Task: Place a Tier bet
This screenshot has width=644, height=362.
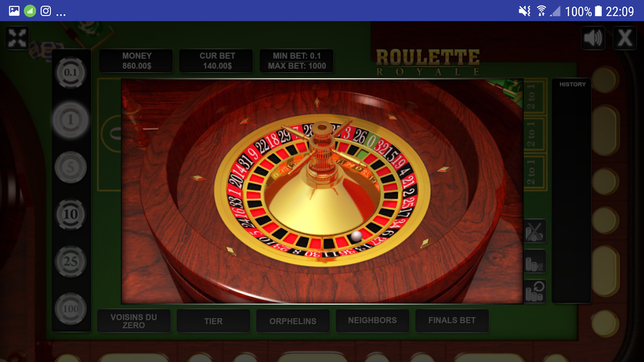Action: coord(213,321)
